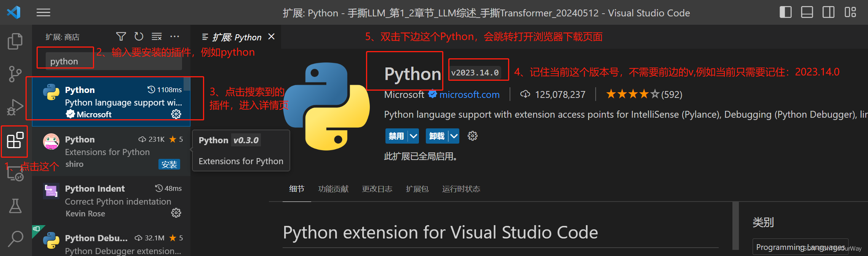
Task: Clear extension search results
Action: click(157, 37)
